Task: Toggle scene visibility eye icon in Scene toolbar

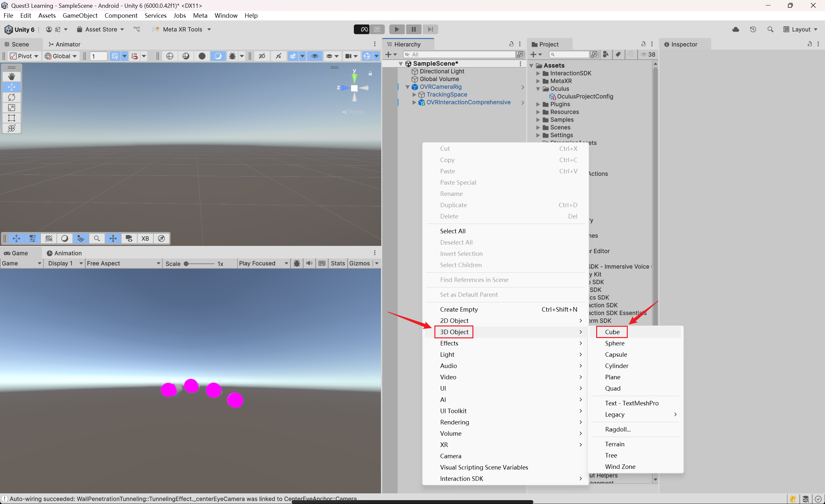Action: pyautogui.click(x=315, y=56)
